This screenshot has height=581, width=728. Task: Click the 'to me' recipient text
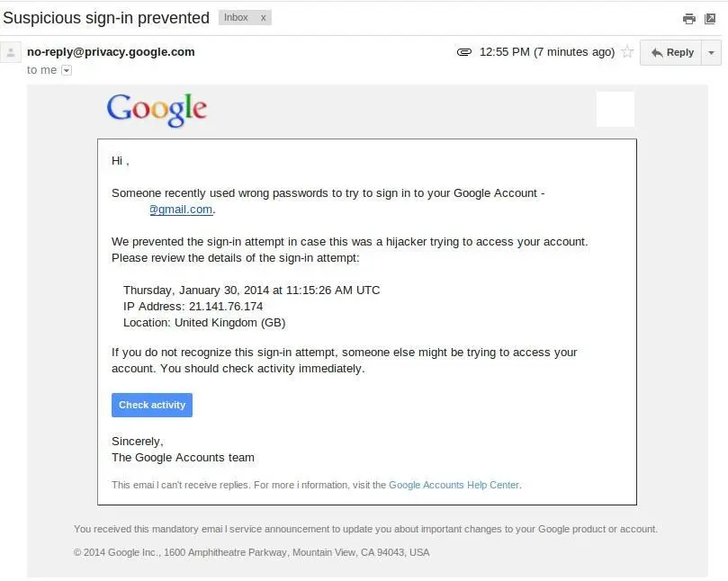(x=41, y=70)
